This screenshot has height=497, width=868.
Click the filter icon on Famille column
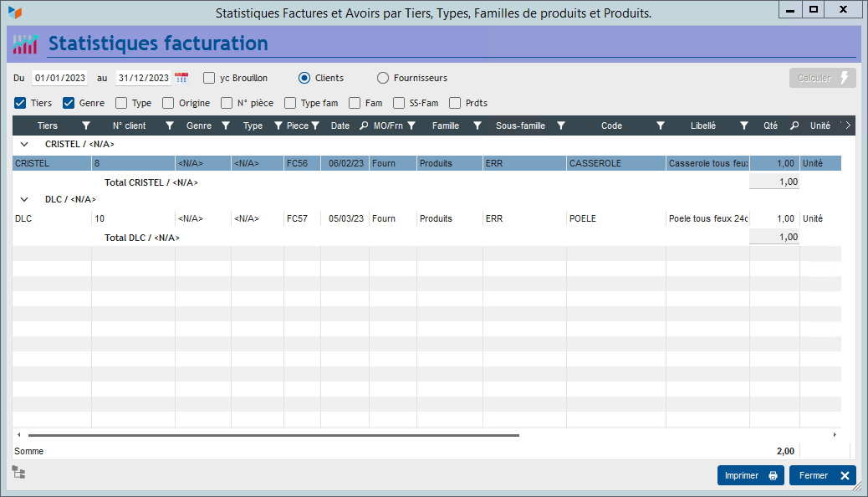click(x=477, y=126)
